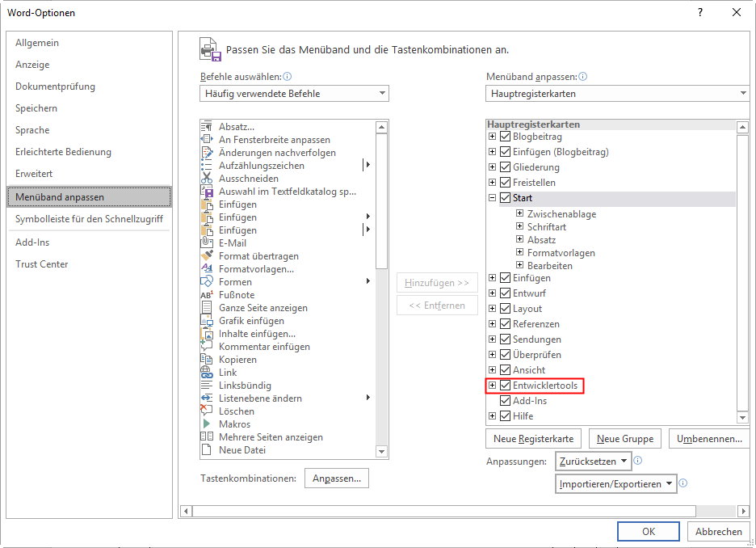Click the Formen shapes icon

[x=206, y=282]
